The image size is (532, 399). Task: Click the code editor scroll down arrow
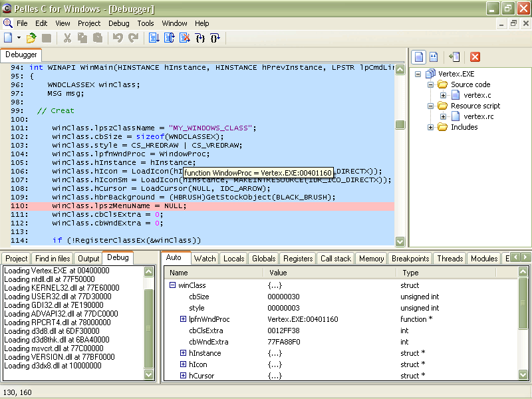click(x=400, y=241)
